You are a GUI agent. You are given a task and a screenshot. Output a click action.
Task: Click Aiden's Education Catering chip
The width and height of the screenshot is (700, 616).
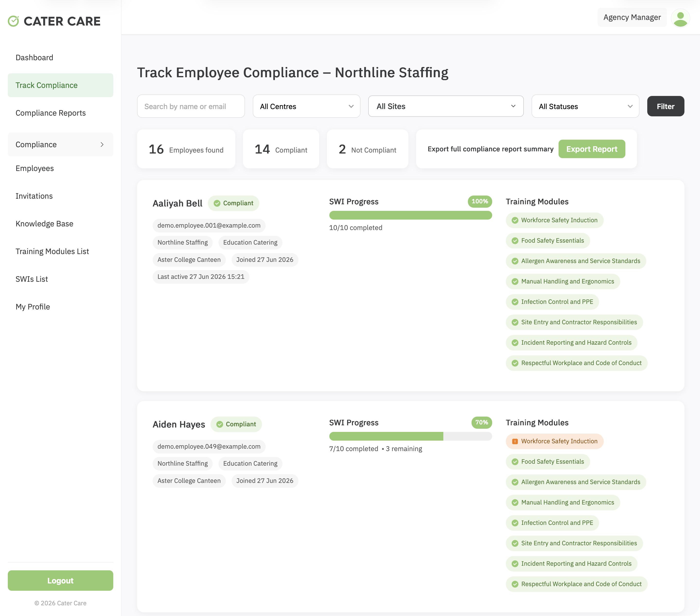coord(250,464)
